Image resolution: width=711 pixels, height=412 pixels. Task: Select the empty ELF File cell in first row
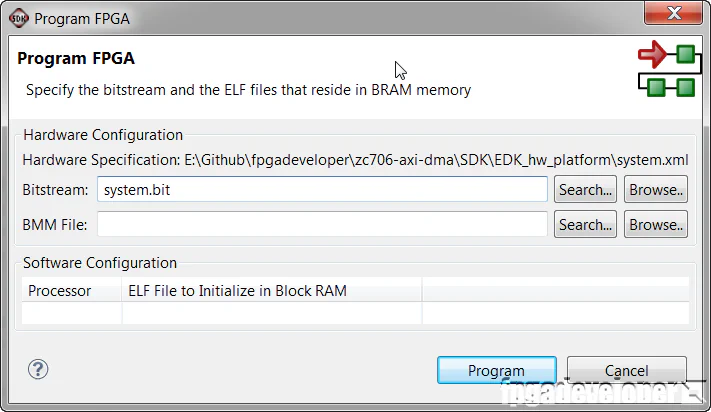click(271, 312)
